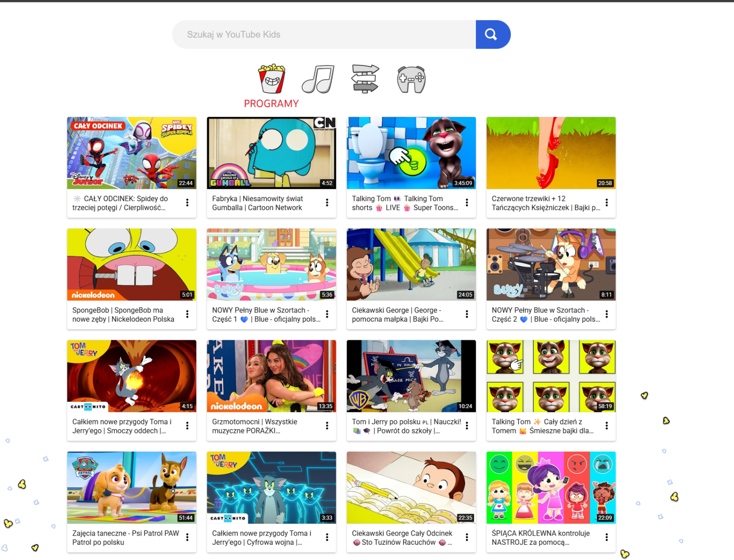The image size is (734, 560).
Task: Play the Talking Tom LIVE stream thumbnail
Action: [410, 152]
